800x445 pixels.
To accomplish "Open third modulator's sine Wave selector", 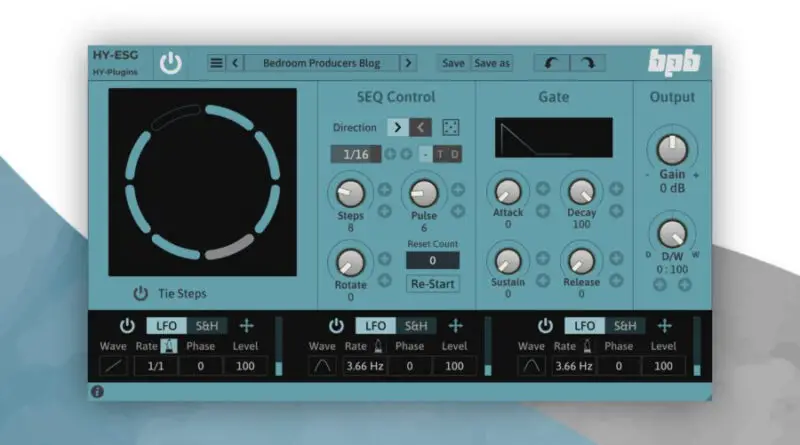I will pyautogui.click(x=531, y=366).
